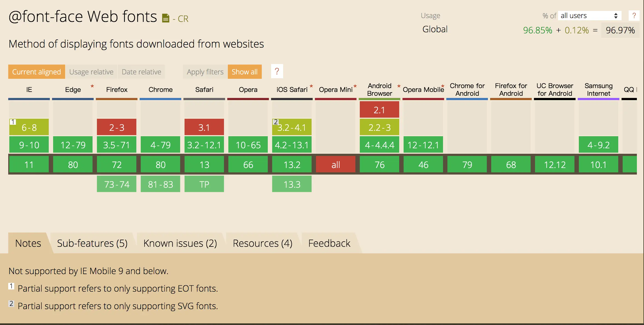Select the Resources (4) tab
The image size is (644, 325).
point(262,243)
